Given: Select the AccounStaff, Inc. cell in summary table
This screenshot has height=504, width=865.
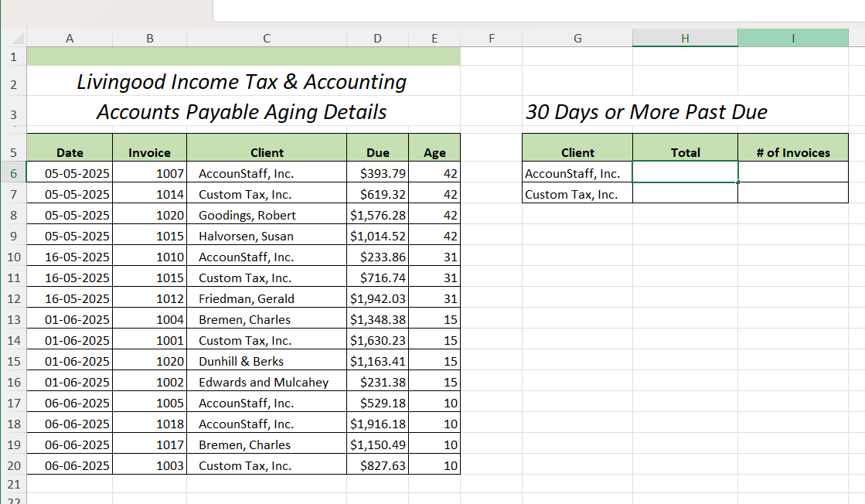Looking at the screenshot, I should point(577,173).
